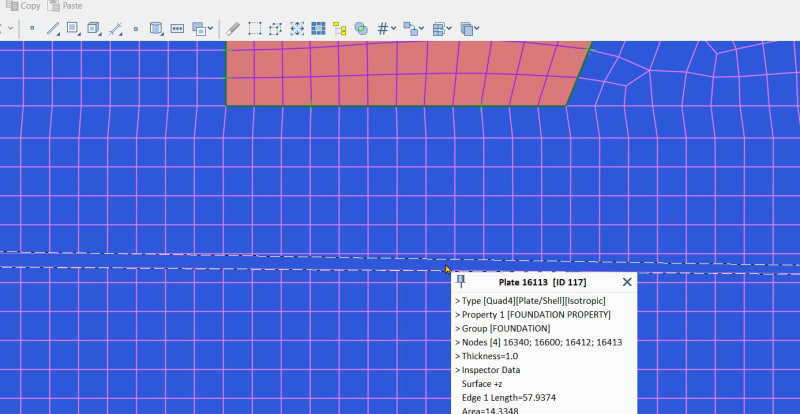Click the Copy button
The image size is (800, 414).
[x=23, y=6]
